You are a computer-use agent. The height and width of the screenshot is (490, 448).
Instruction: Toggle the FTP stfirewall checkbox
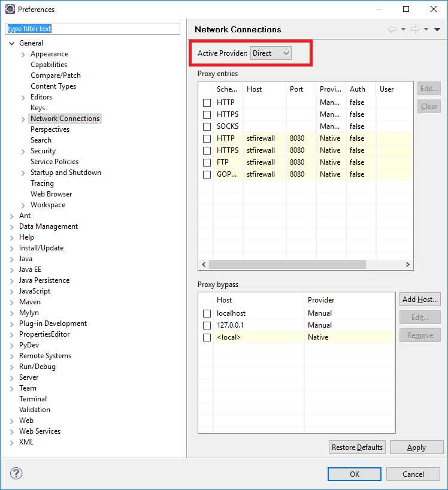pos(207,162)
